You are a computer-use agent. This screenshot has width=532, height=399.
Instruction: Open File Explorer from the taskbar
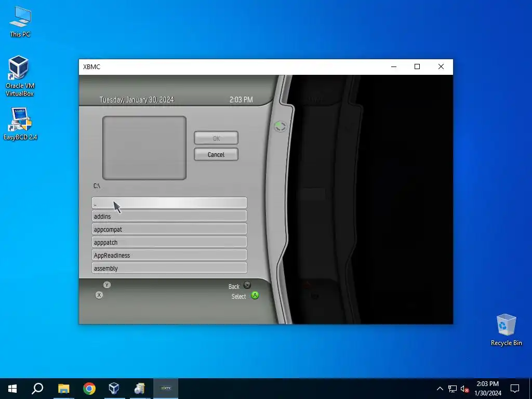pyautogui.click(x=63, y=389)
